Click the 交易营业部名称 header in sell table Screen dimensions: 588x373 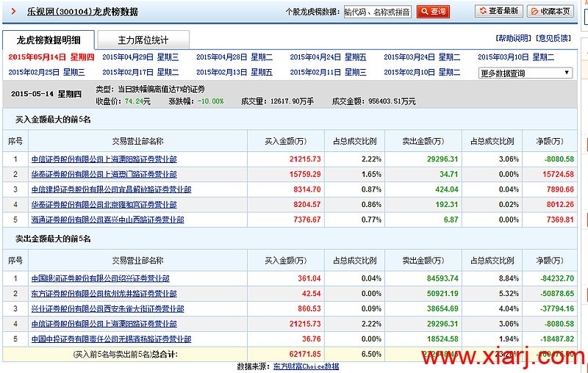tap(137, 260)
